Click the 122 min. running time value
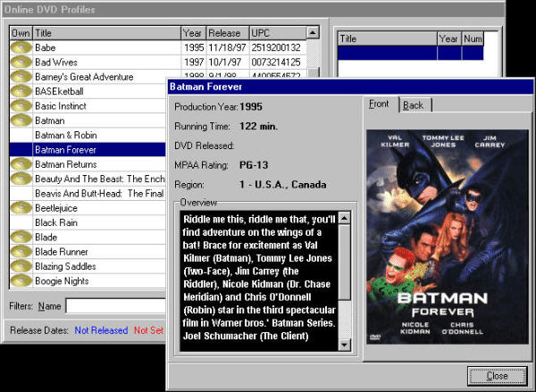This screenshot has width=536, height=392. click(259, 127)
